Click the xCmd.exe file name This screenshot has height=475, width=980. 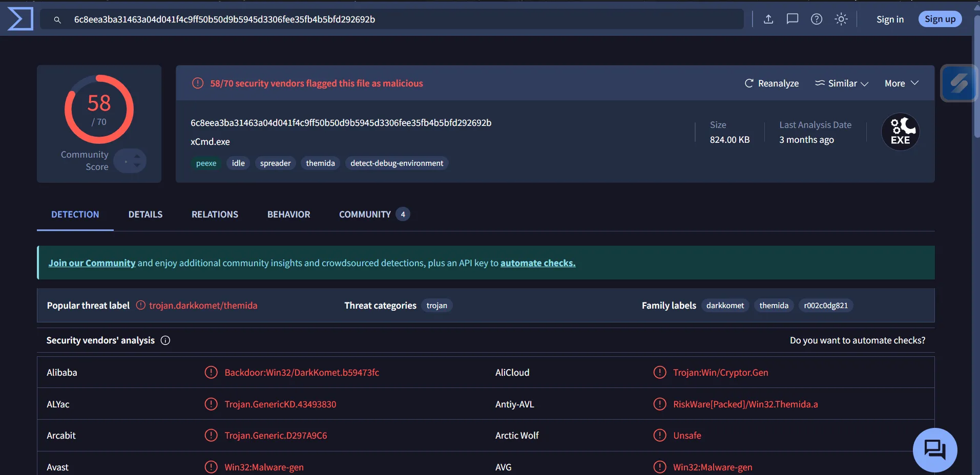pos(210,142)
